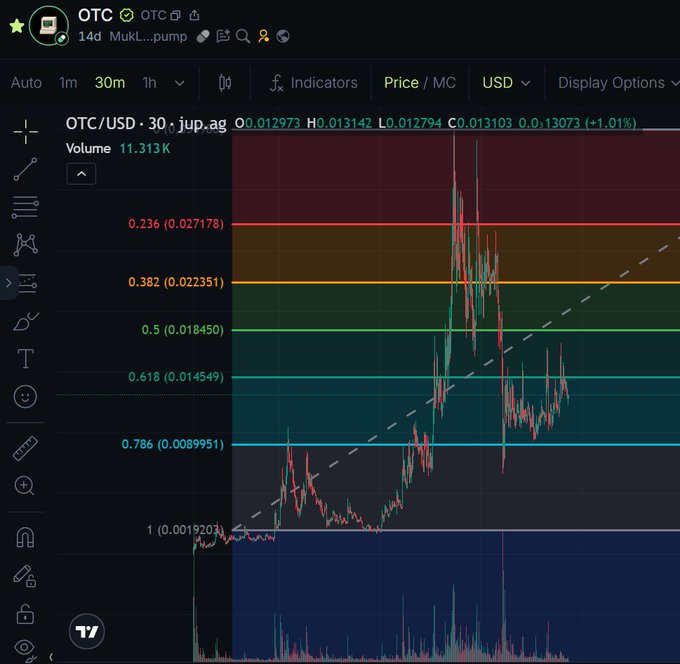Select the Fibonacci retracement tool
This screenshot has width=680, height=664.
[26, 207]
